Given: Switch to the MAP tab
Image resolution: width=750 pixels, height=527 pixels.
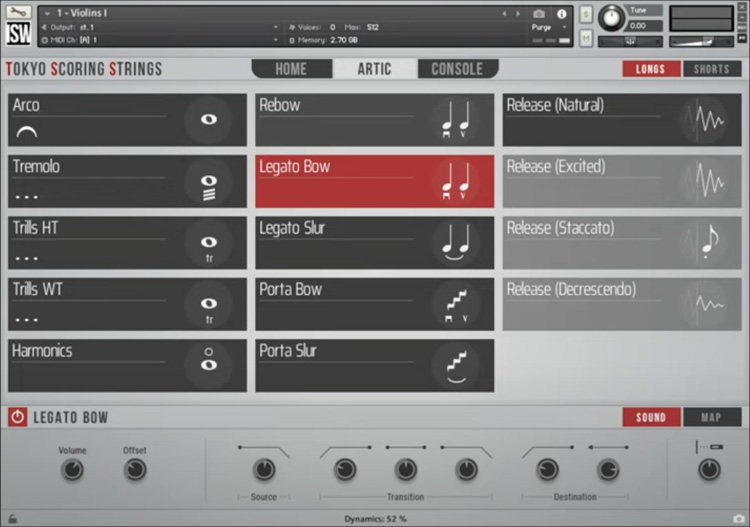Looking at the screenshot, I should 712,417.
